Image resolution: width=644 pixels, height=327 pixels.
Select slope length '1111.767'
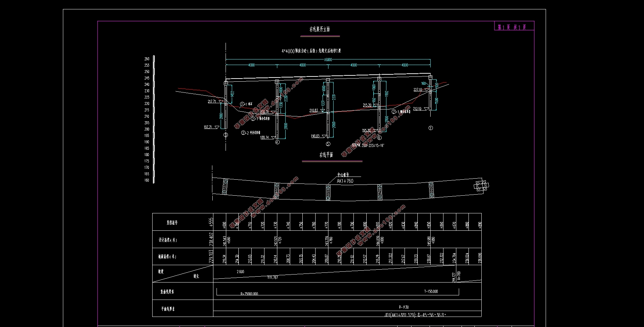272,277
